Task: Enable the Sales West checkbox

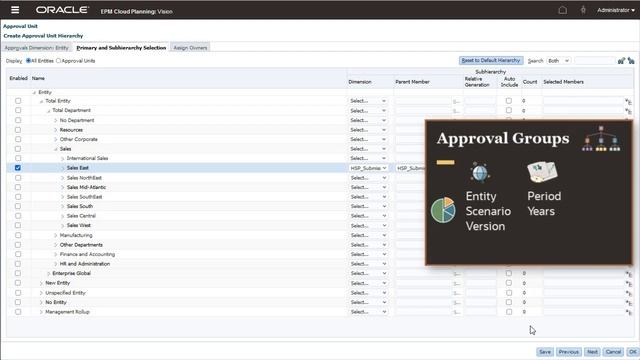Action: (x=18, y=225)
